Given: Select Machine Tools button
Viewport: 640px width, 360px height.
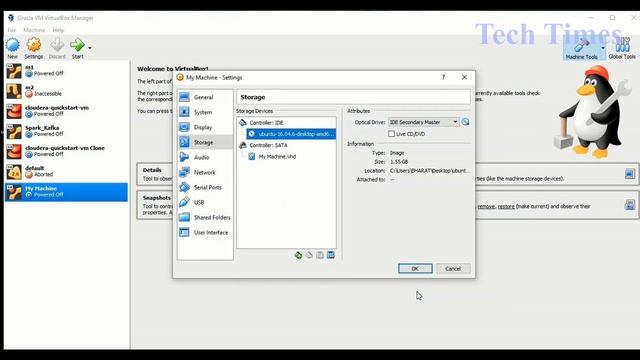Looking at the screenshot, I should click(x=581, y=49).
